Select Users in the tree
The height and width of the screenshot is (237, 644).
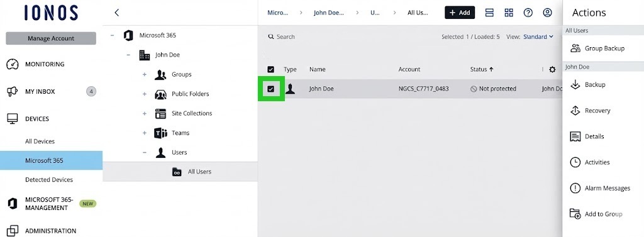(x=179, y=152)
